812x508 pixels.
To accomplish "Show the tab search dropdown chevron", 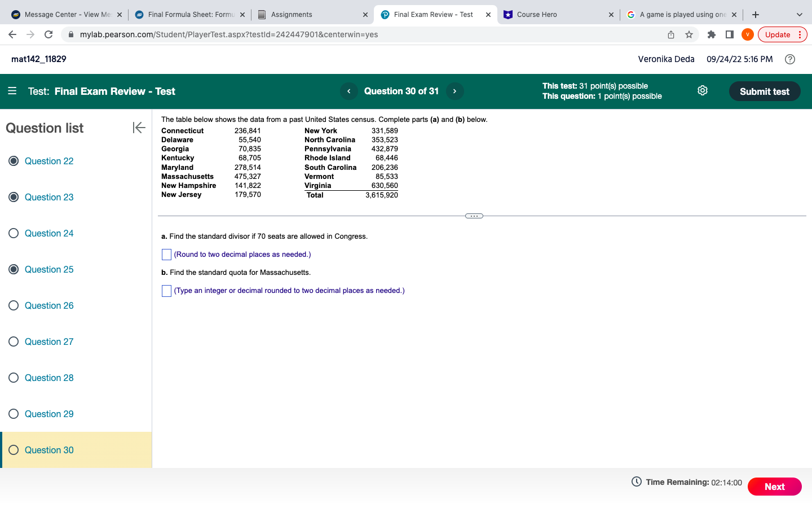I will pos(799,15).
